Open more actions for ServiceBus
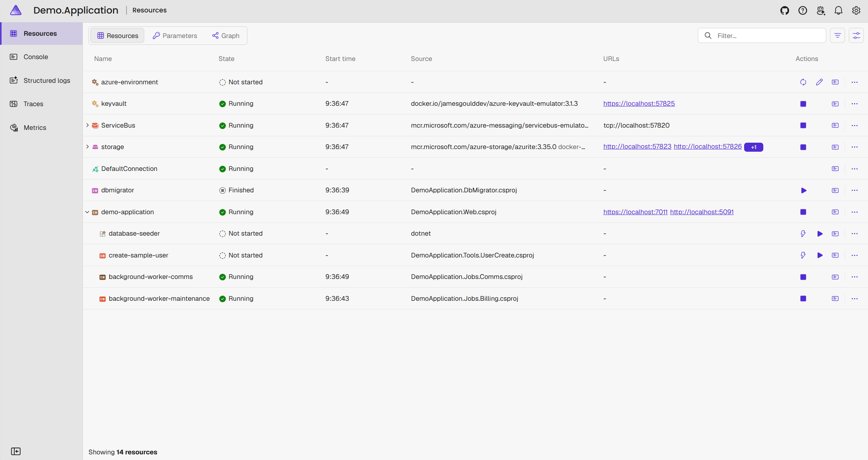Viewport: 868px width, 460px height. click(854, 125)
